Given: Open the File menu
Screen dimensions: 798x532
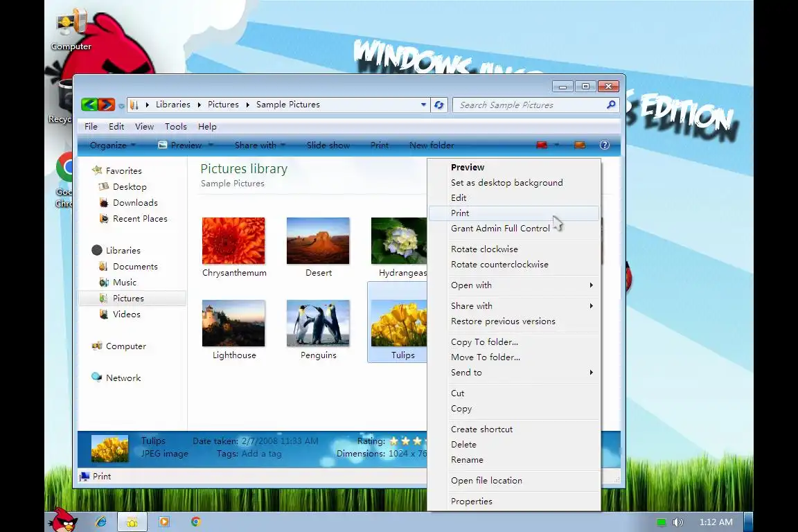Looking at the screenshot, I should pos(91,126).
